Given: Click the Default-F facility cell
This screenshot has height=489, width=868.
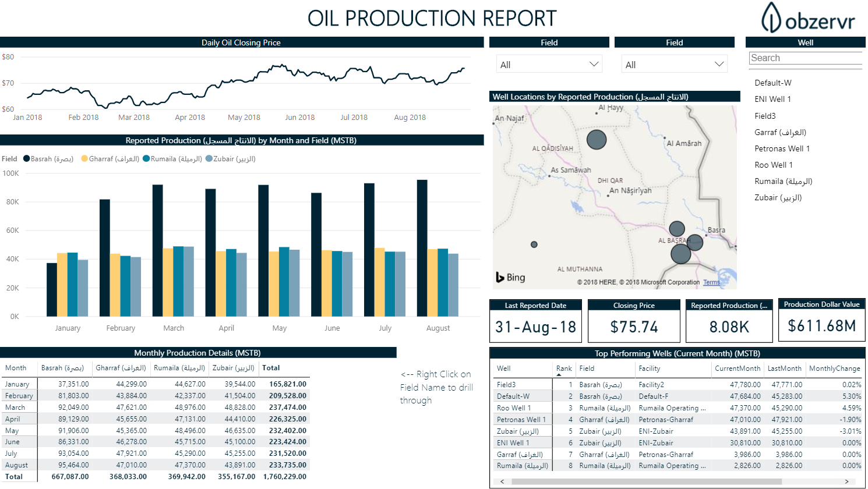Looking at the screenshot, I should (x=654, y=396).
